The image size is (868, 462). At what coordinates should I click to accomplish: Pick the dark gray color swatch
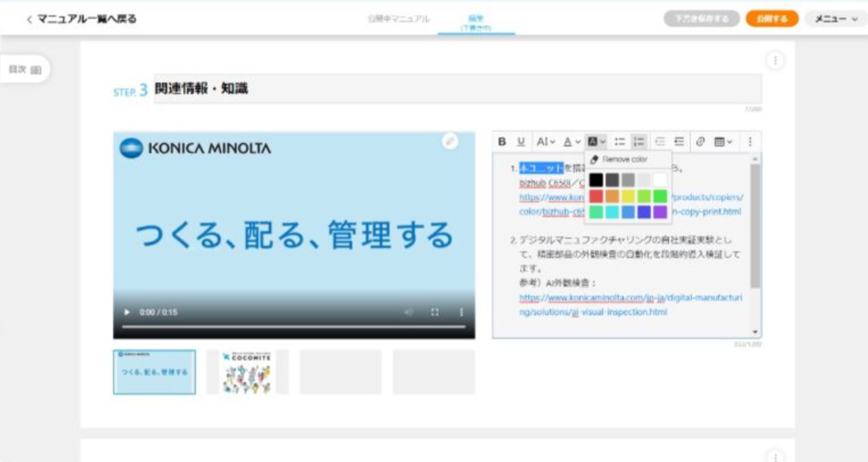(612, 180)
